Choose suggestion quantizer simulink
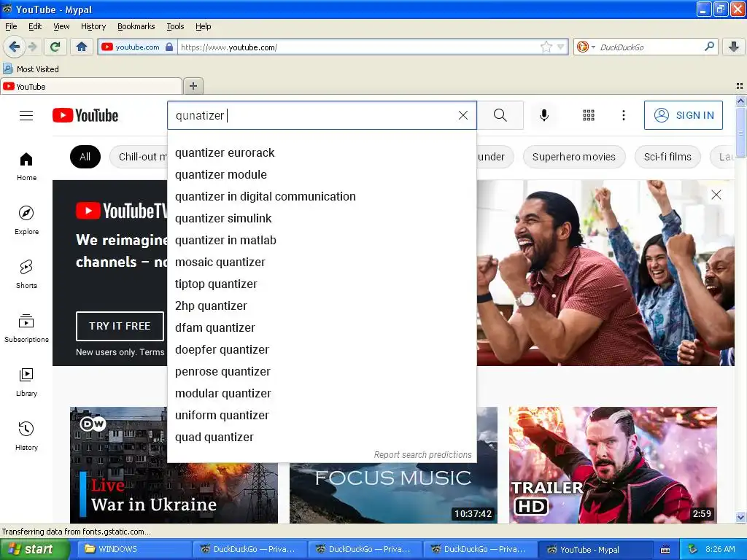 point(322,219)
